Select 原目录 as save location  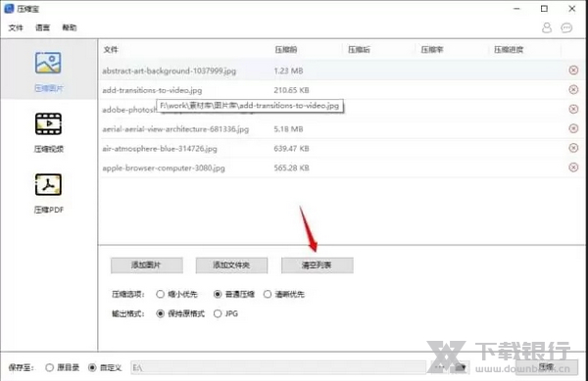pyautogui.click(x=63, y=367)
